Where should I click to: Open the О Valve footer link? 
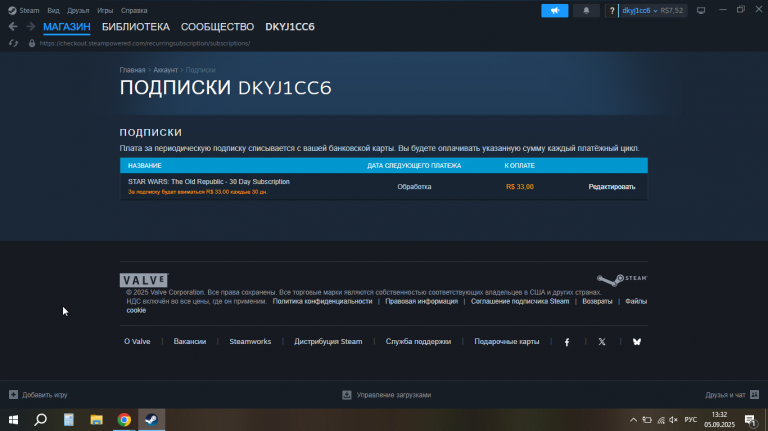(137, 341)
